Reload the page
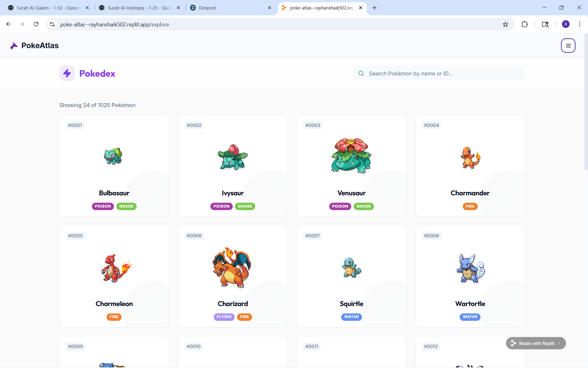 [36, 24]
